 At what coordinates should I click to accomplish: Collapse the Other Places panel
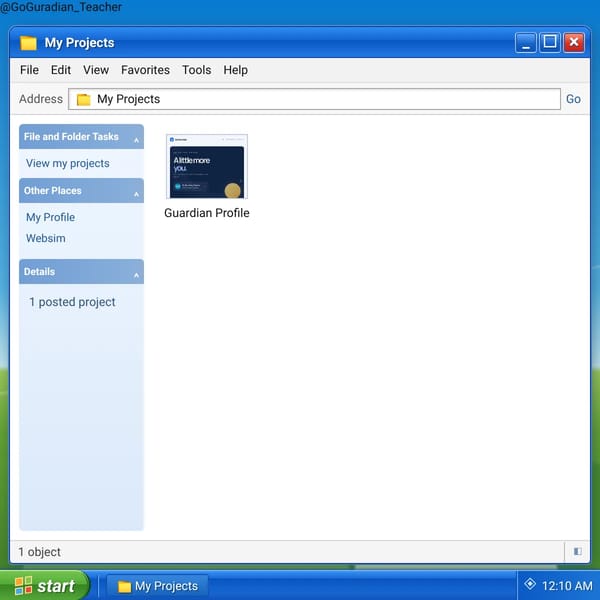coord(136,194)
